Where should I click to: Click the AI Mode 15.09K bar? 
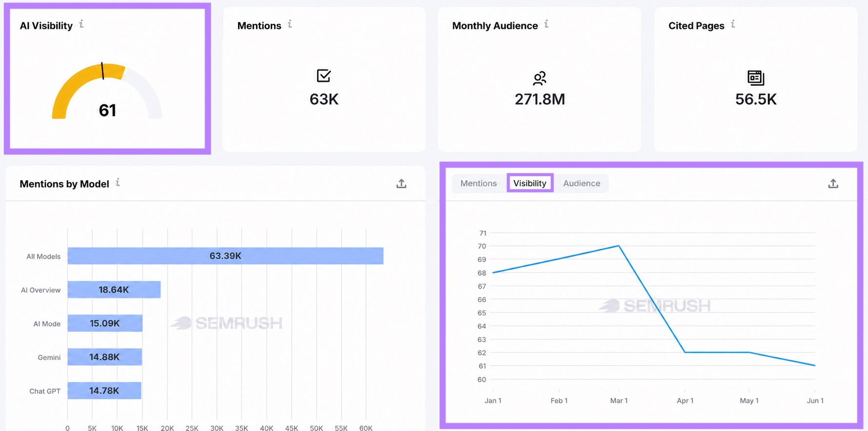coord(105,323)
